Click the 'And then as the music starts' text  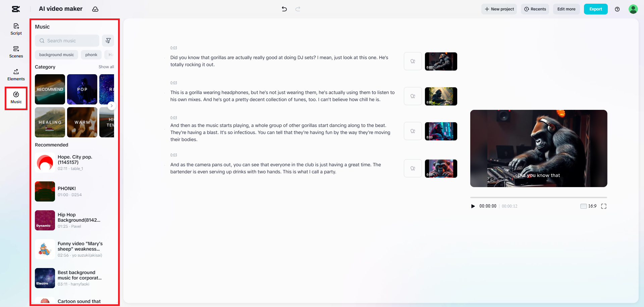pos(280,132)
